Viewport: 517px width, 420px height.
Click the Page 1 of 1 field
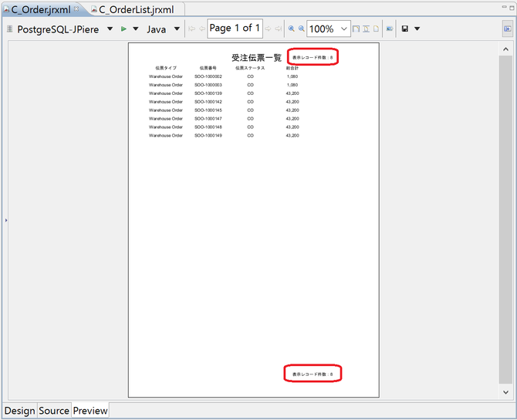point(235,29)
